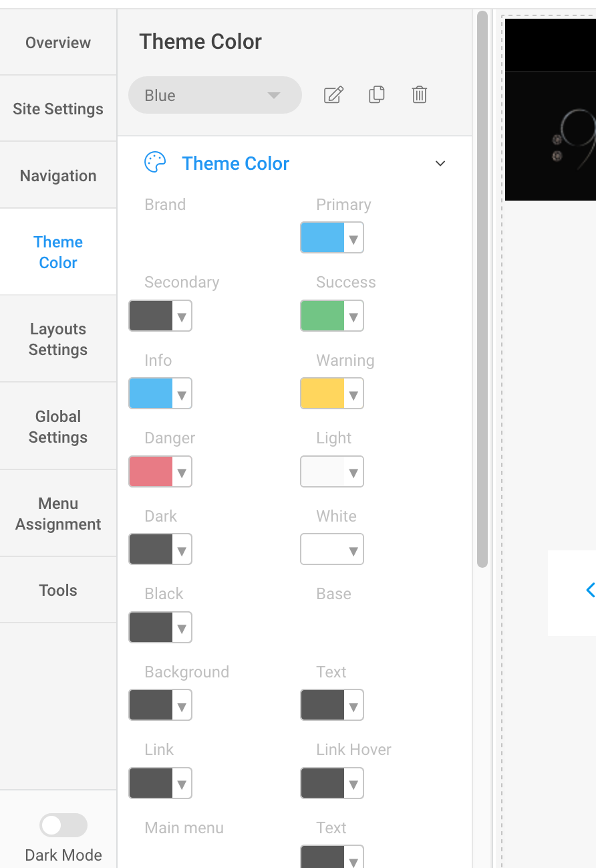The width and height of the screenshot is (596, 868).
Task: Collapse the Theme Color section chevron
Action: point(440,163)
